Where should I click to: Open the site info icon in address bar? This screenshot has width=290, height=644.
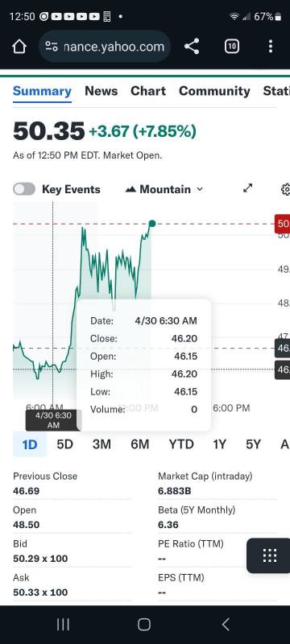(52, 47)
